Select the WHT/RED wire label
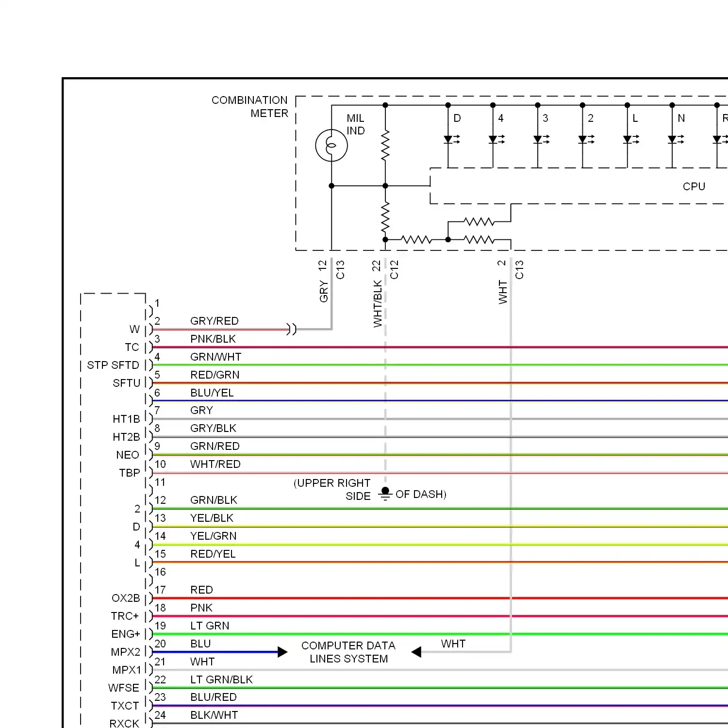728x728 pixels. [x=215, y=464]
